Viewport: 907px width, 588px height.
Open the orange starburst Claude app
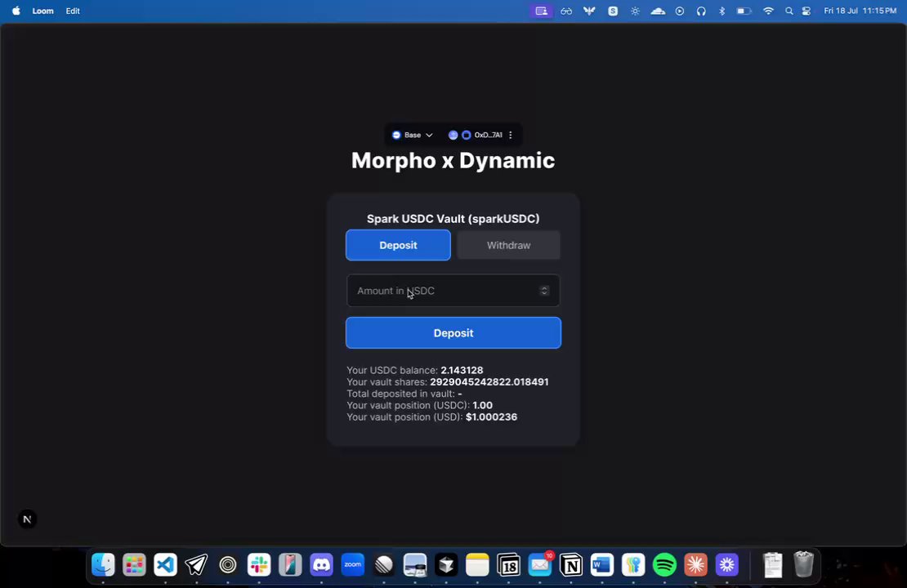click(x=696, y=565)
